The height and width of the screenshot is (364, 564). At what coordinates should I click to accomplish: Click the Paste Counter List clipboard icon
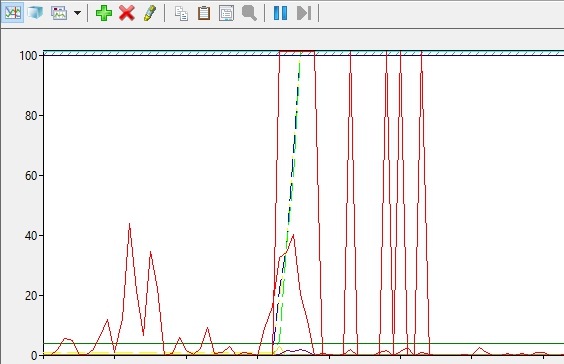click(x=204, y=13)
